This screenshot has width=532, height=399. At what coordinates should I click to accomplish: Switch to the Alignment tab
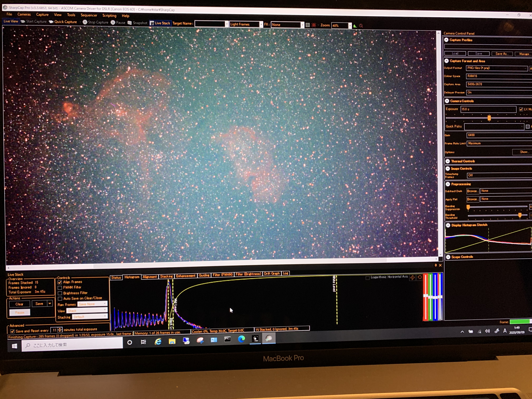click(x=150, y=277)
